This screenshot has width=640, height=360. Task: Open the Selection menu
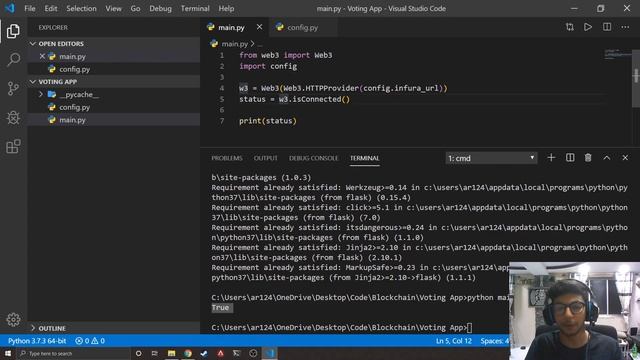click(x=81, y=9)
